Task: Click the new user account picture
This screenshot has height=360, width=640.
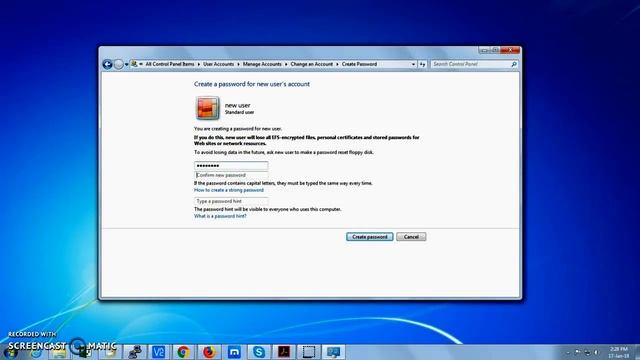Action: (207, 108)
